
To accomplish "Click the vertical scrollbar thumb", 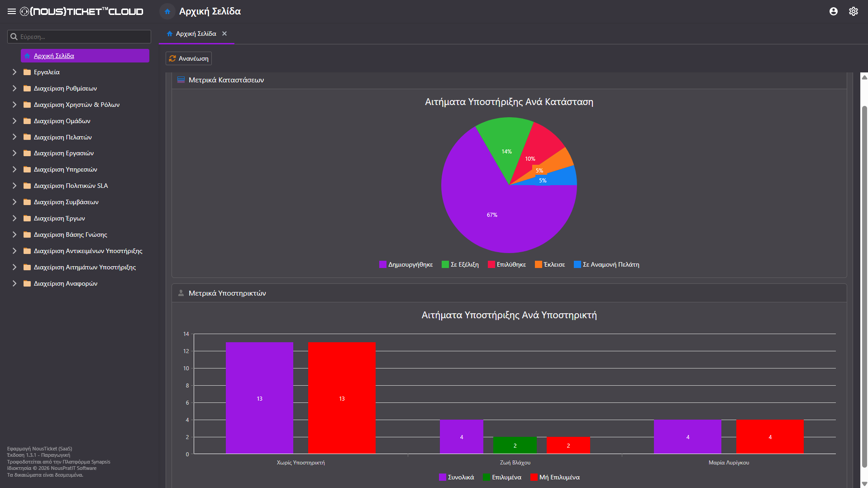I will tap(864, 287).
